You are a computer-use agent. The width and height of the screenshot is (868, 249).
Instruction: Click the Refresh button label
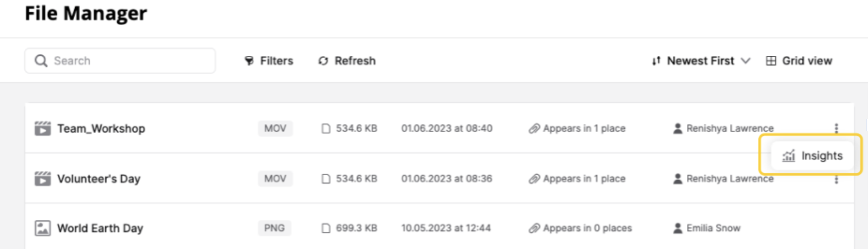pyautogui.click(x=355, y=61)
